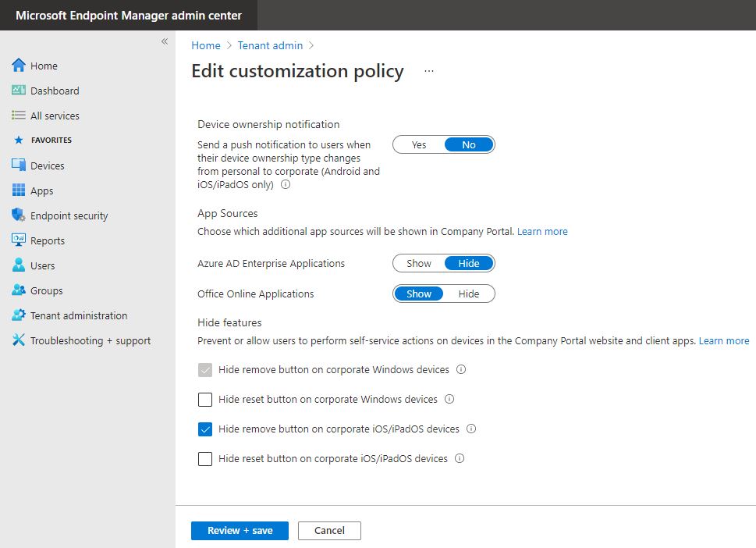Click the Review + save button
Screen dimensions: 756x548
[240, 531]
